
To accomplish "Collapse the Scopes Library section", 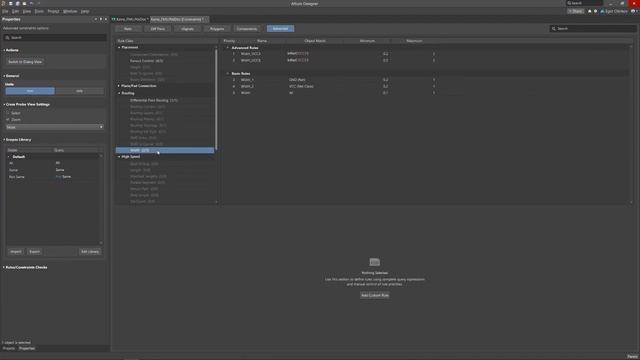I will 4,140.
